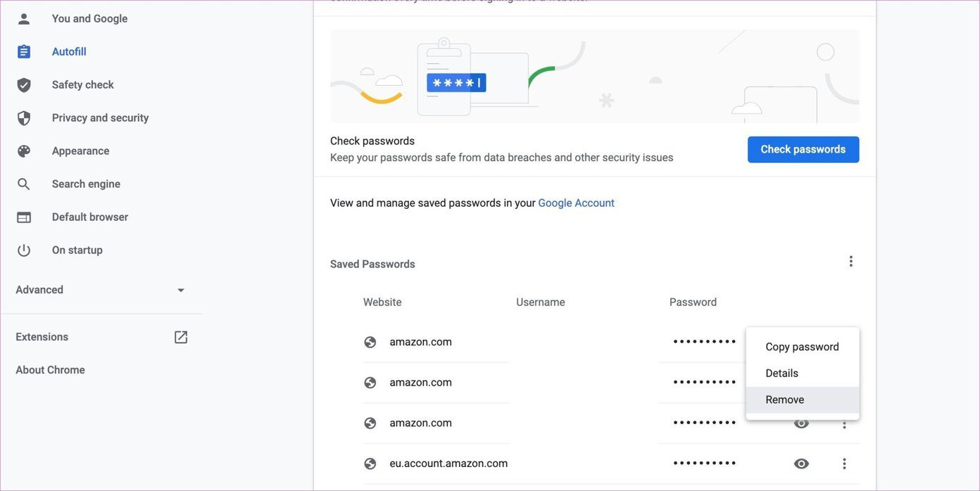This screenshot has height=491, width=980.
Task: Open Default browser window icon
Action: (x=24, y=217)
